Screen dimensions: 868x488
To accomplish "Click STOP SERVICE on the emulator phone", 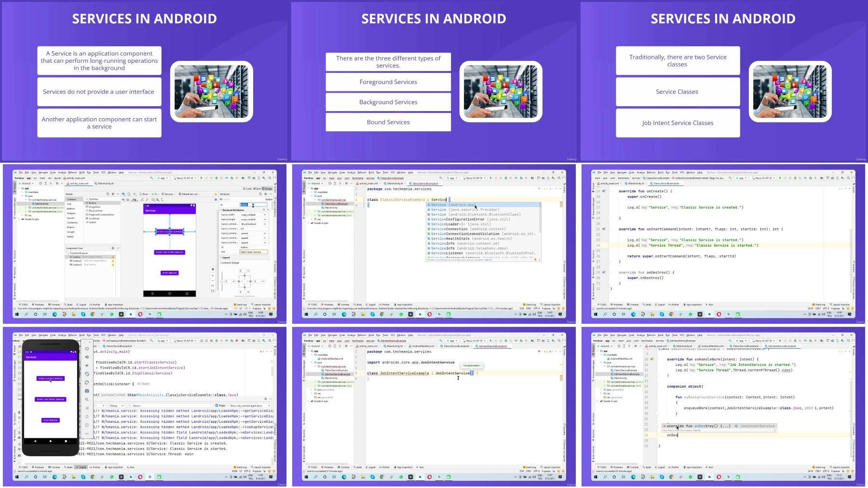I will (51, 420).
